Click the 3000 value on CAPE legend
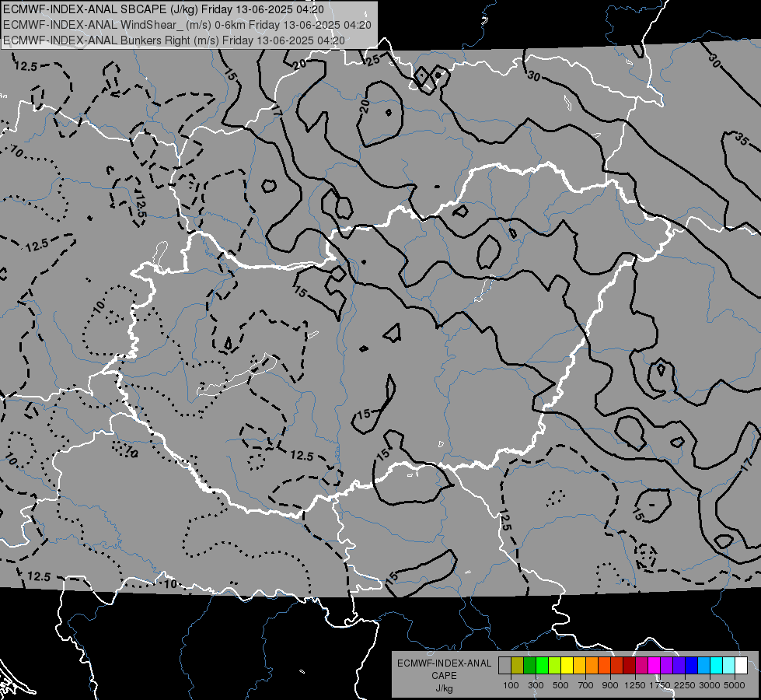Screen dimensions: 761x700 [x=710, y=685]
